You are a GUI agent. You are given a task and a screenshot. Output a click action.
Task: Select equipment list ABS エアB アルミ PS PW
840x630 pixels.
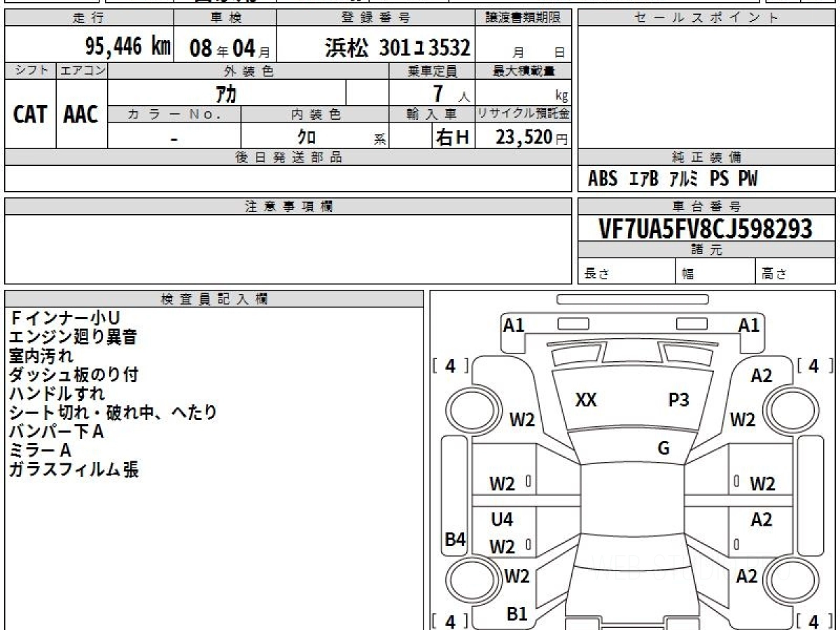[x=673, y=179]
